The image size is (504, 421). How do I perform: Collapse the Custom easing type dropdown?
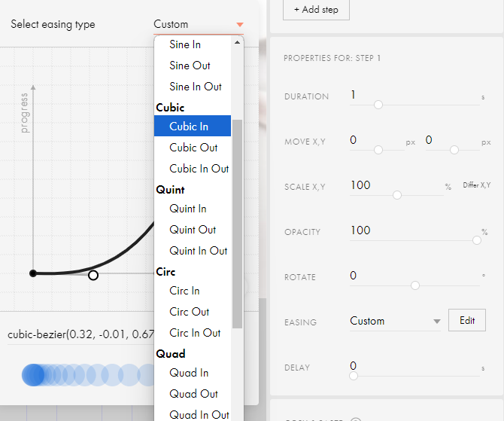[x=199, y=24]
